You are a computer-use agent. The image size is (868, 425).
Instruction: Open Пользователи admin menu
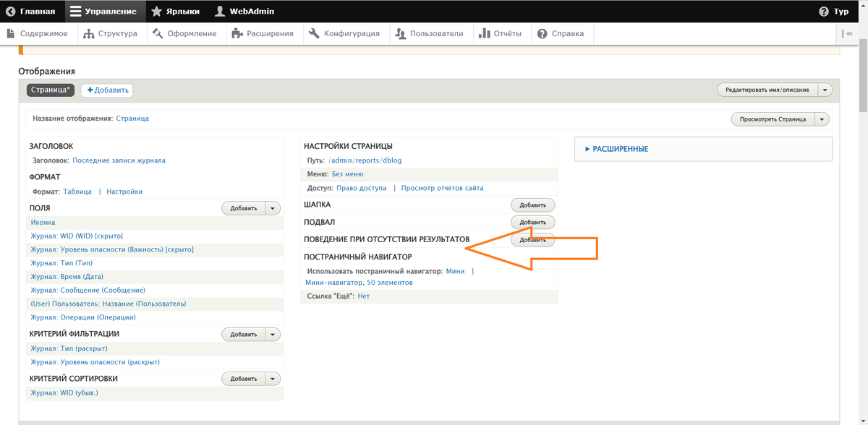tap(430, 33)
